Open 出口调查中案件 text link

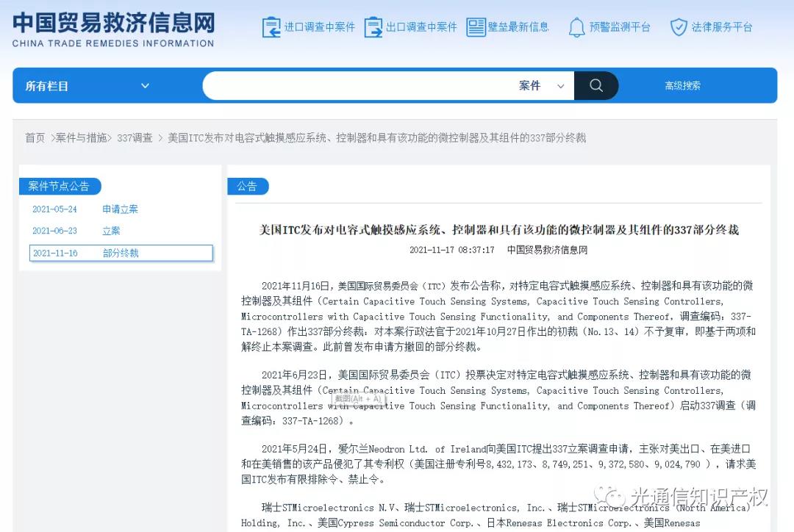click(x=421, y=27)
